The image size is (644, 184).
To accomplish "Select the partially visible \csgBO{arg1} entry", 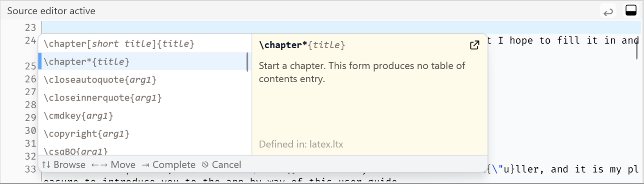I will 76,151.
